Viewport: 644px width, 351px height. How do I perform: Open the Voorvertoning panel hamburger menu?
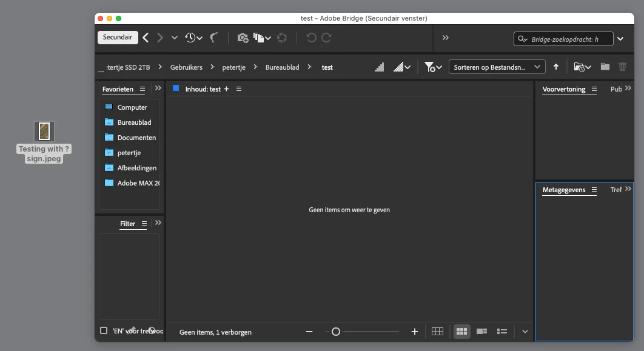tap(594, 89)
